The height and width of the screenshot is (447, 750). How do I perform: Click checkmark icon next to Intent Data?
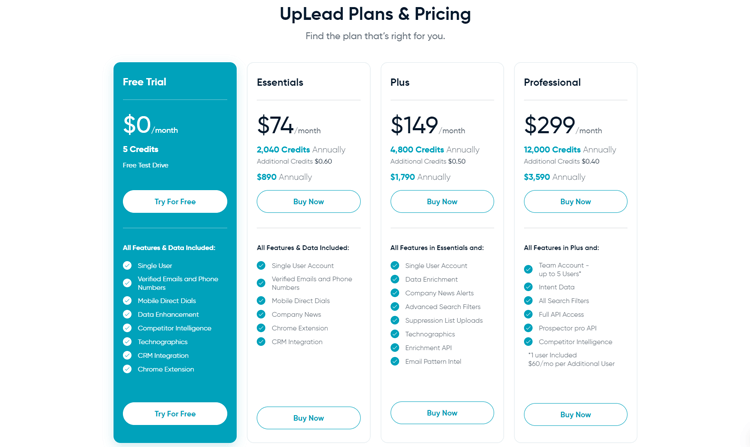tap(528, 287)
